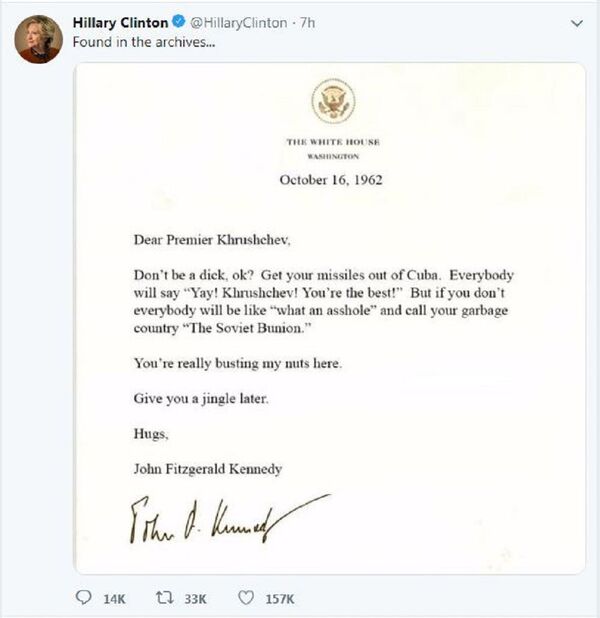The height and width of the screenshot is (618, 600).
Task: Click the presidential seal on the letter
Action: (331, 101)
